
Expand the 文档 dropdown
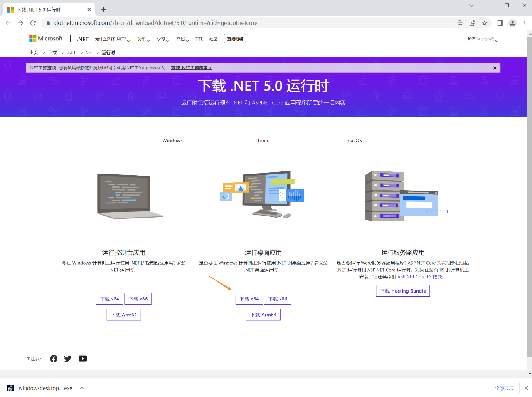tap(182, 39)
